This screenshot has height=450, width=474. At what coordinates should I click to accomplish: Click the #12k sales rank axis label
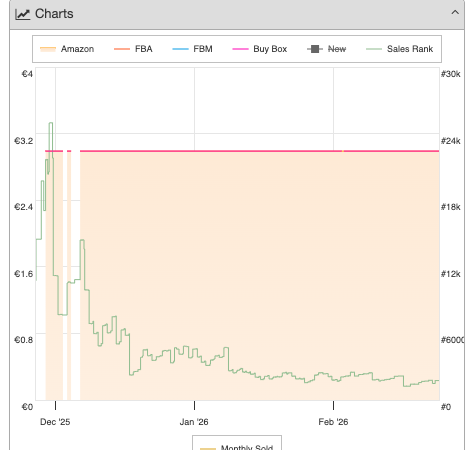451,274
